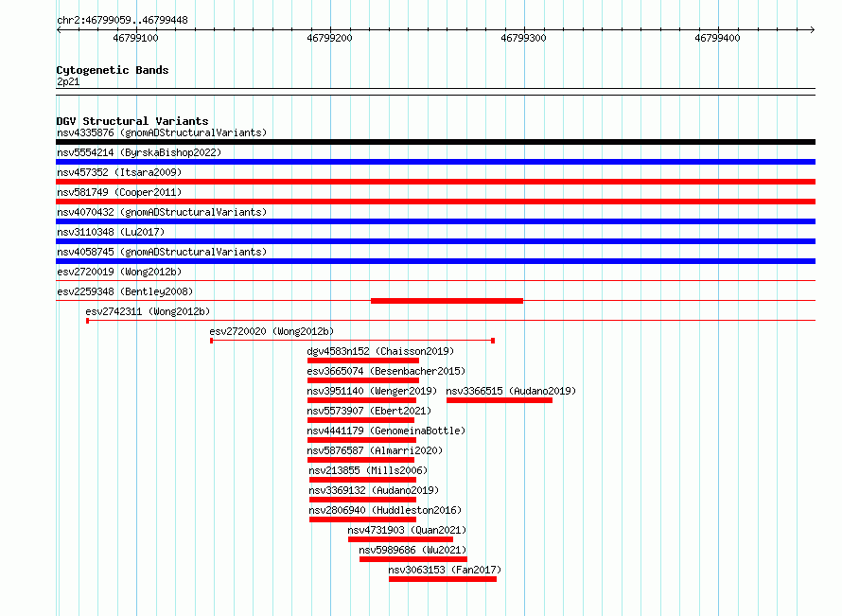Click the thin red line of esv2720020
842x616 pixels.
[352, 341]
